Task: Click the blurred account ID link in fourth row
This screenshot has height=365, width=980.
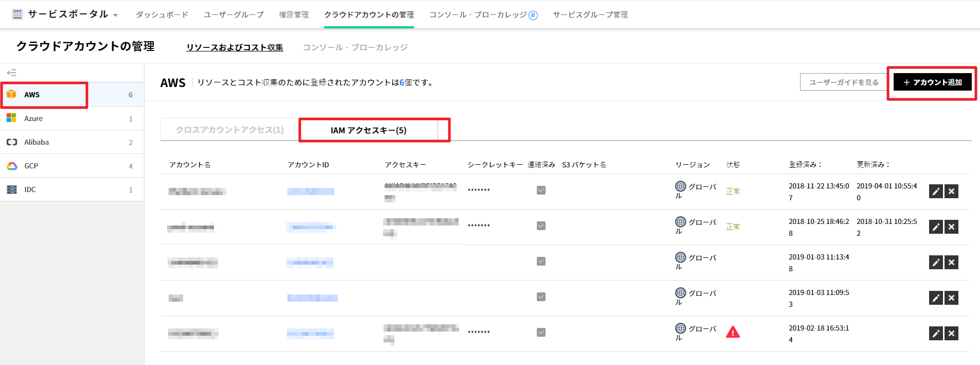Action: pyautogui.click(x=312, y=298)
